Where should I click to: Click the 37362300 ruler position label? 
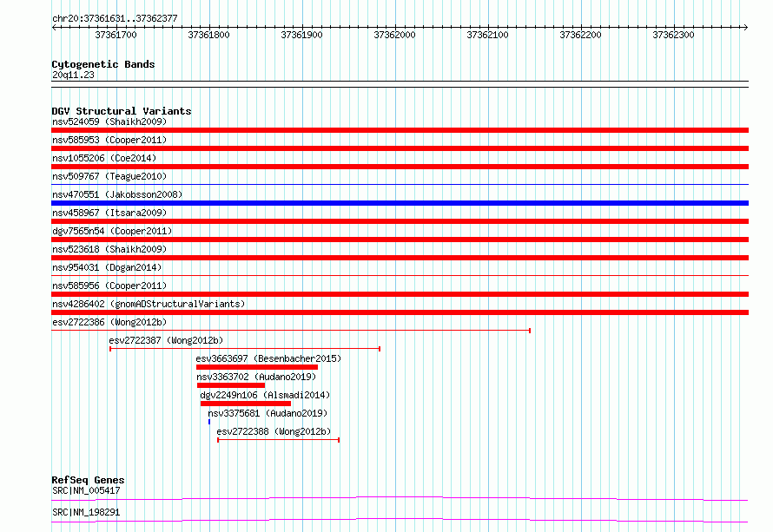click(673, 35)
